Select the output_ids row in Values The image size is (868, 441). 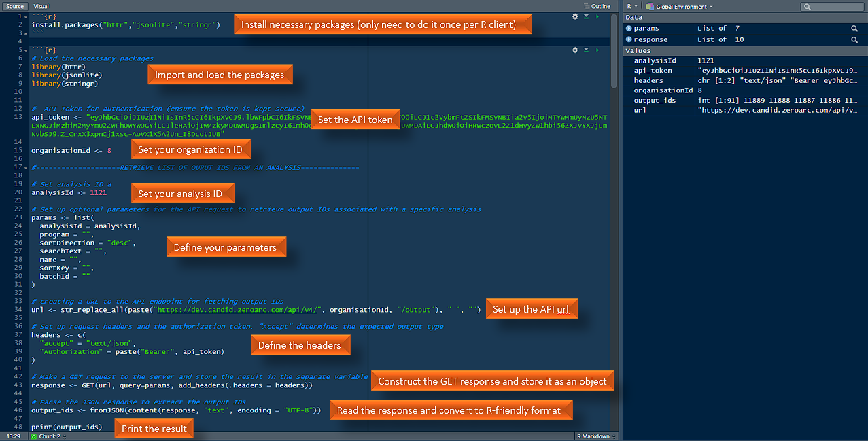[746, 101]
